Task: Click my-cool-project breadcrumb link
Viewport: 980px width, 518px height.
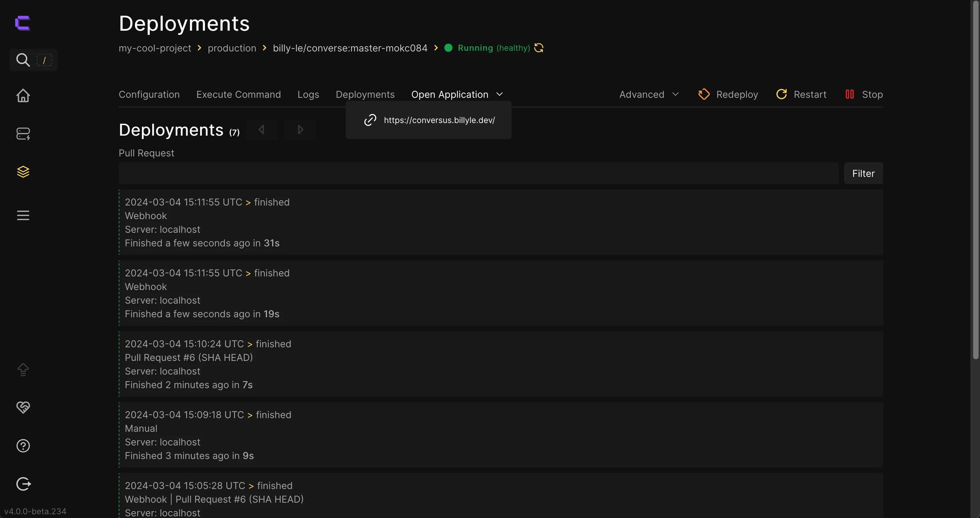Action: click(155, 48)
